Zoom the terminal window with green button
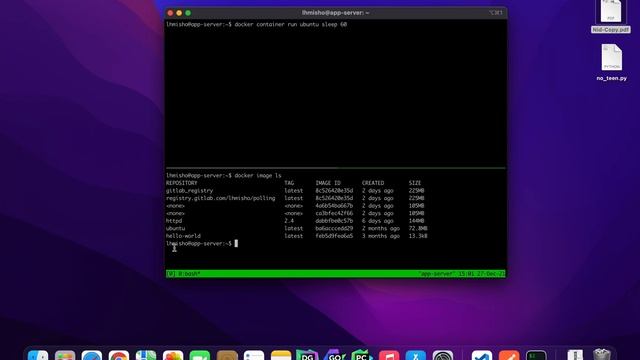Viewport: 640px width, 360px height. [x=188, y=13]
